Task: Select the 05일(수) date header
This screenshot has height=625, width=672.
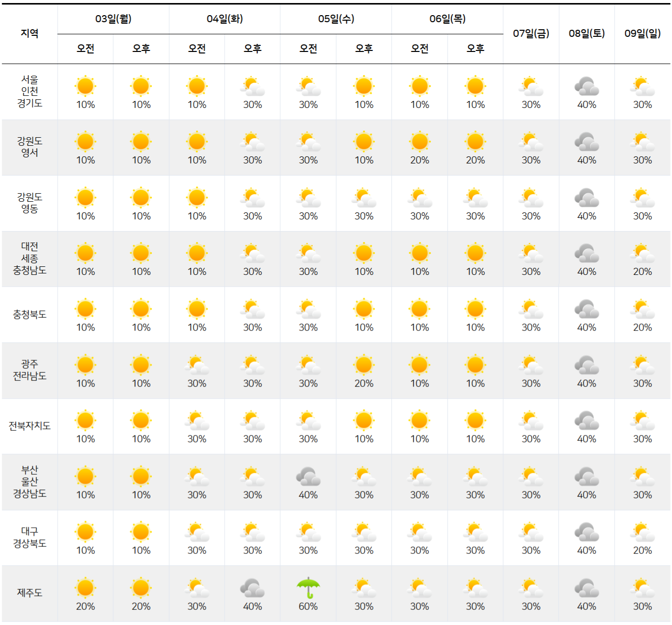Action: coord(337,19)
